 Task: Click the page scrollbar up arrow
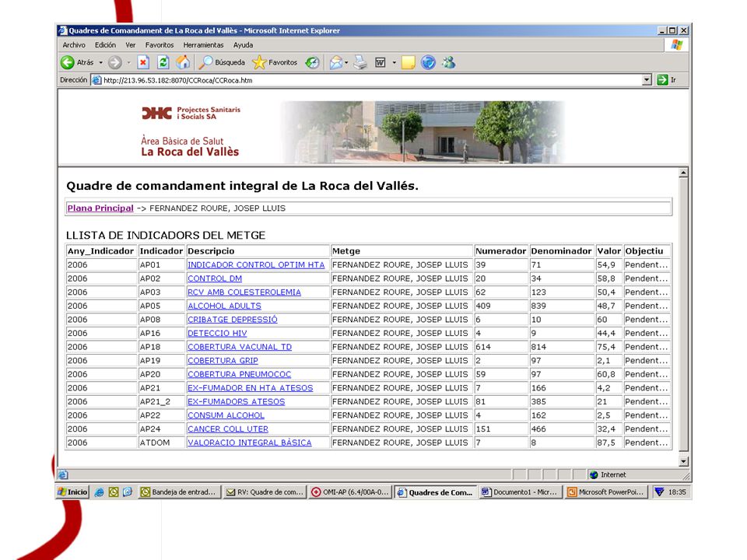683,173
